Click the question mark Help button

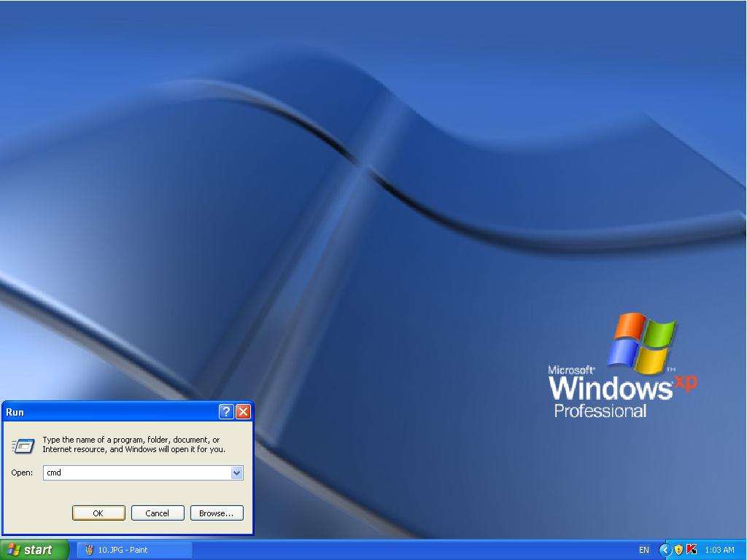[x=226, y=412]
